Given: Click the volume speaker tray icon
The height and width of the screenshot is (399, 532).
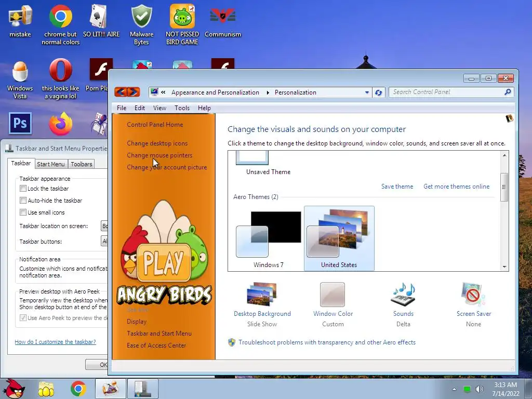Looking at the screenshot, I should click(x=479, y=389).
